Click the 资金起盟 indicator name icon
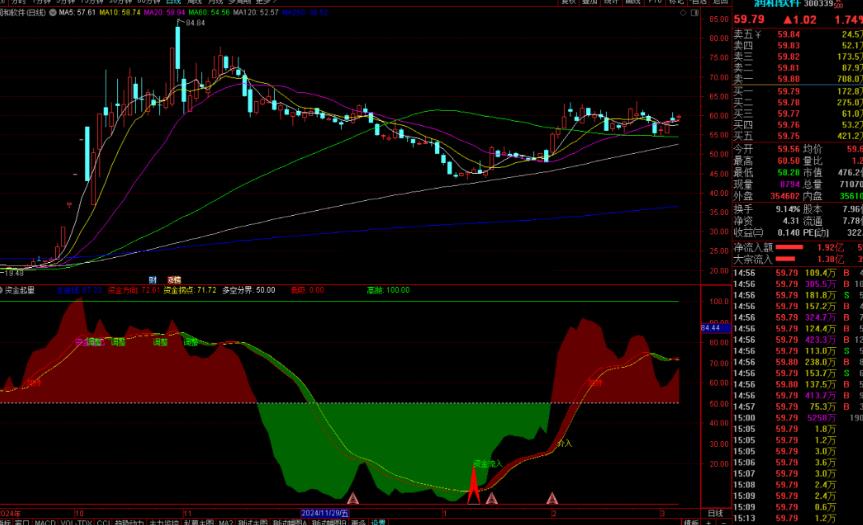Screen dimensions: 863x525 [x=2, y=290]
